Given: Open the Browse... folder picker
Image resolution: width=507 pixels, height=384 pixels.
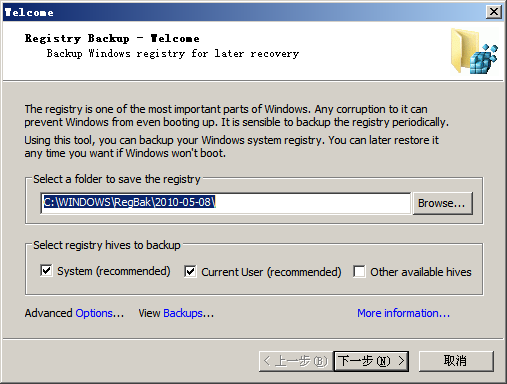Looking at the screenshot, I should coord(442,203).
